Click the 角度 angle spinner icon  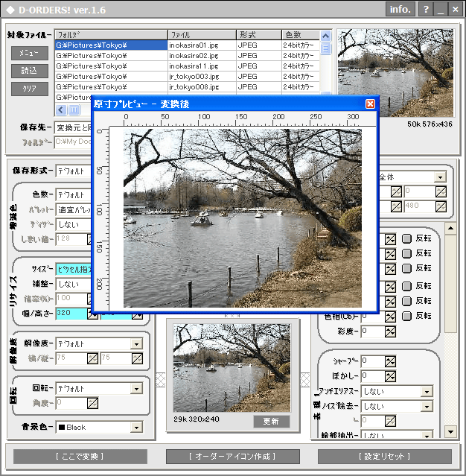click(x=92, y=403)
